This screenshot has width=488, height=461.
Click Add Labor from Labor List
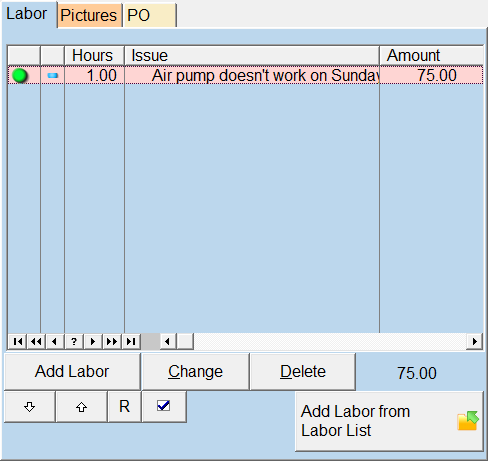pos(389,421)
